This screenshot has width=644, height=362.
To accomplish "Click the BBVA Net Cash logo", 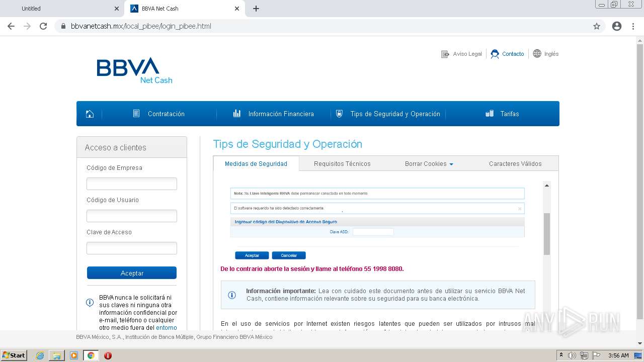I will click(134, 70).
